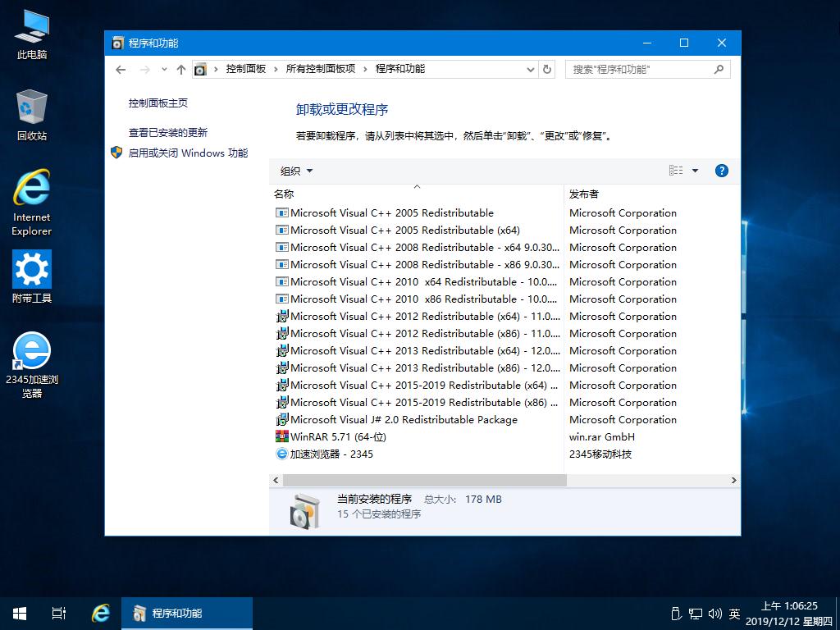This screenshot has width=840, height=630.
Task: Click scrollbar left arrow button
Action: point(276,481)
